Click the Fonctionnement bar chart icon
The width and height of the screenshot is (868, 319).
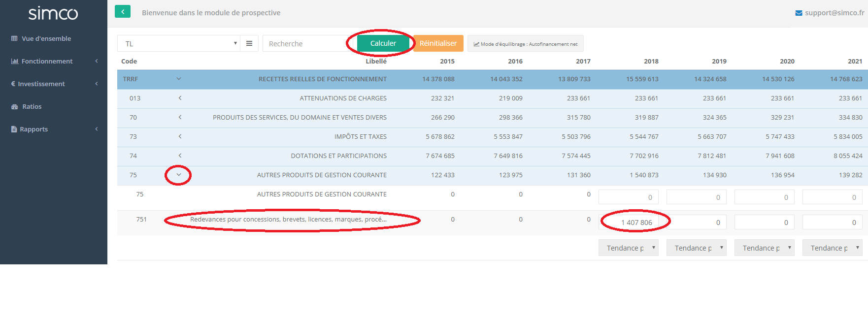14,61
